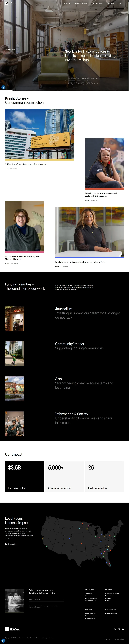
Task: Open the Information & Society thumbnail
Action: tap(14, 424)
